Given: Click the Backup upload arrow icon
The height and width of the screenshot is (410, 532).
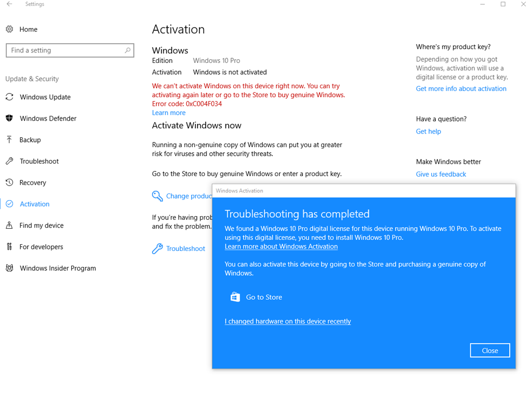Looking at the screenshot, I should pyautogui.click(x=9, y=139).
